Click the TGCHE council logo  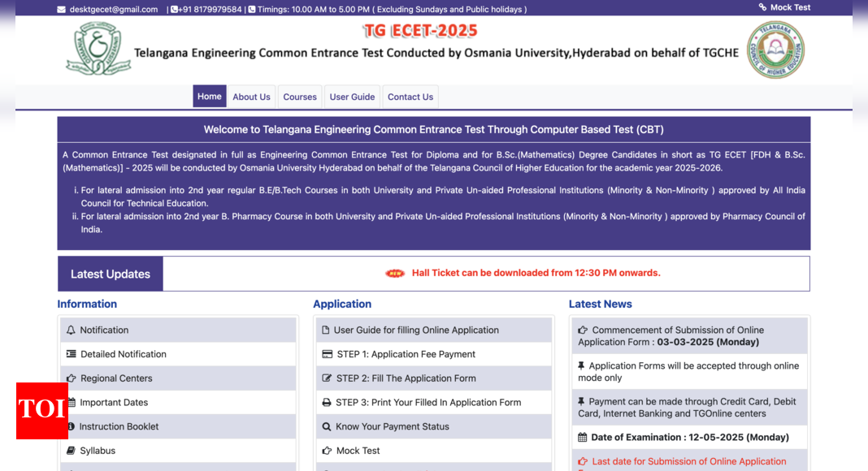(775, 50)
